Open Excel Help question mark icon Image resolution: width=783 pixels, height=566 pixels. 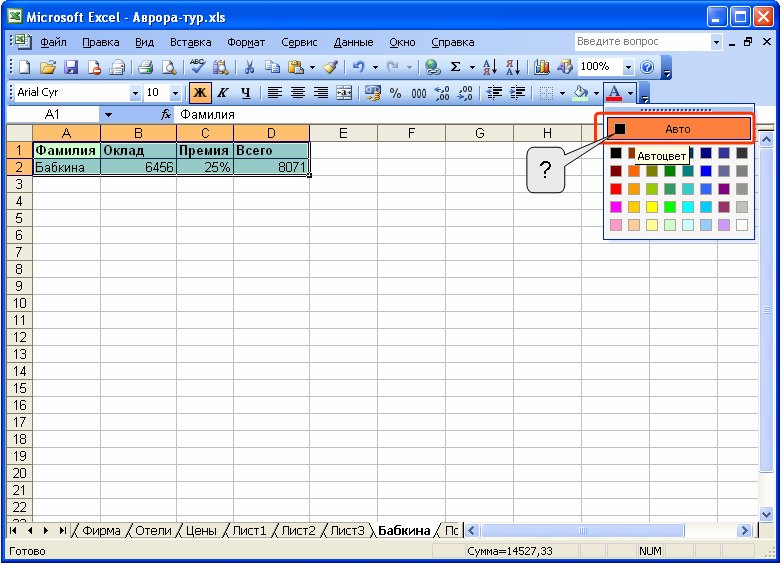[647, 67]
